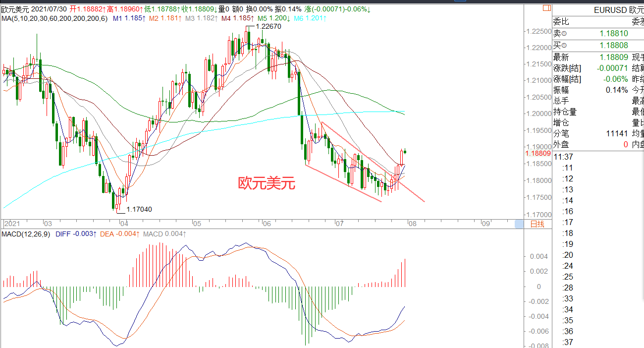Click the small blue box beside 日线
Screen dimensions: 644x348
pyautogui.click(x=519, y=224)
